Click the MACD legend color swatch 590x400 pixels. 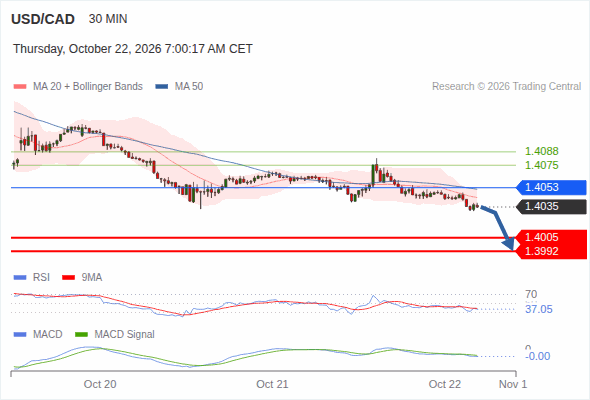pos(20,335)
